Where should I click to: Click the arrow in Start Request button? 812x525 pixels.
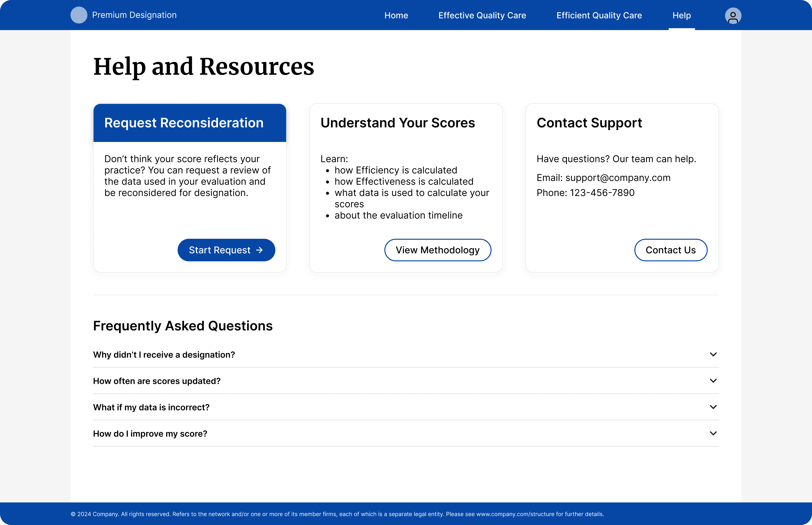tap(260, 250)
